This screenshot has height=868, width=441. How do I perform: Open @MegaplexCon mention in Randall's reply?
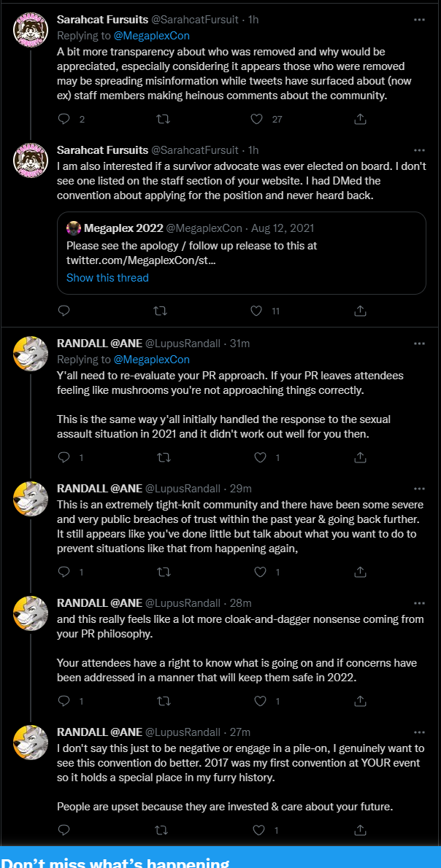click(x=152, y=360)
